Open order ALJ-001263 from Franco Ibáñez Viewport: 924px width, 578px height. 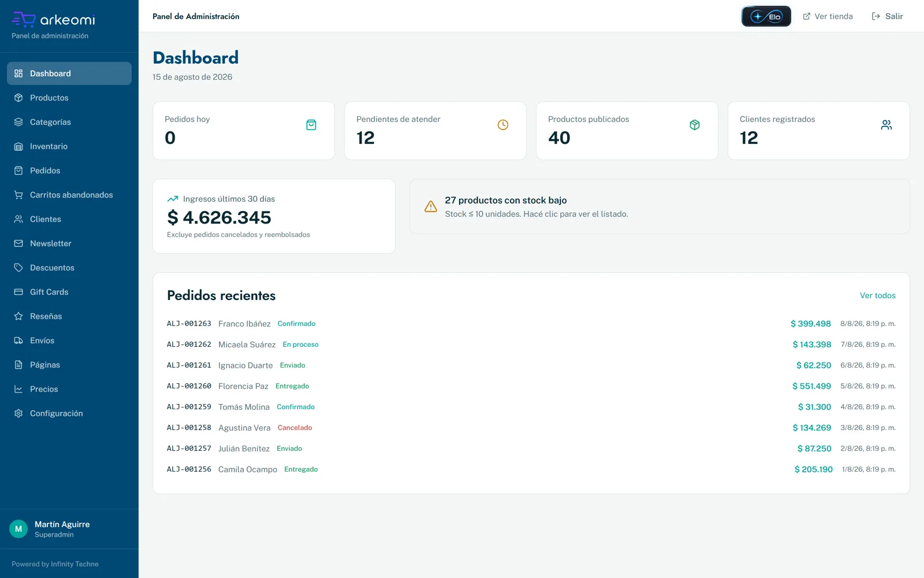pos(531,324)
